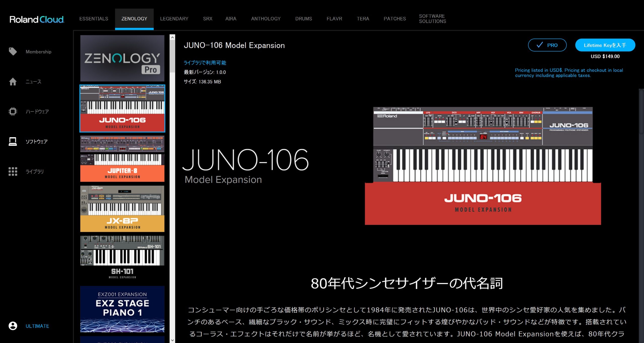The image size is (644, 343).
Task: Switch to the LEGENDARY tab
Action: 174,19
